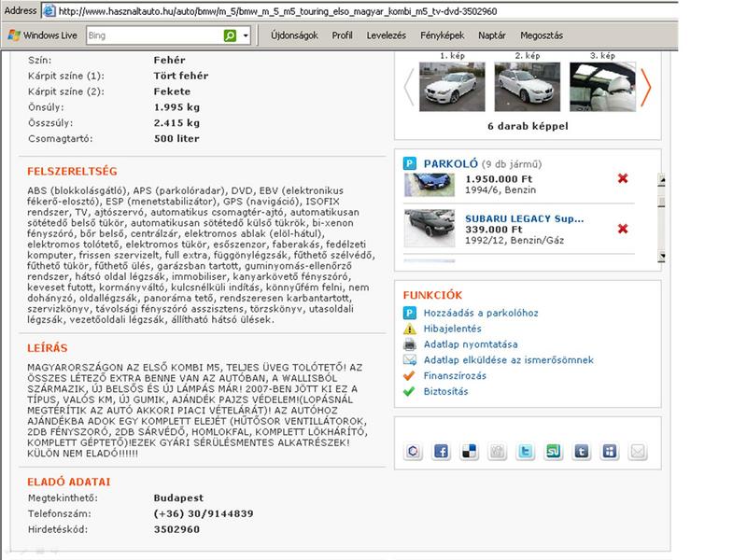Viewport: 747px width, 560px height.
Task: Click the Összsúly value 2.415 kg
Action: (176, 123)
